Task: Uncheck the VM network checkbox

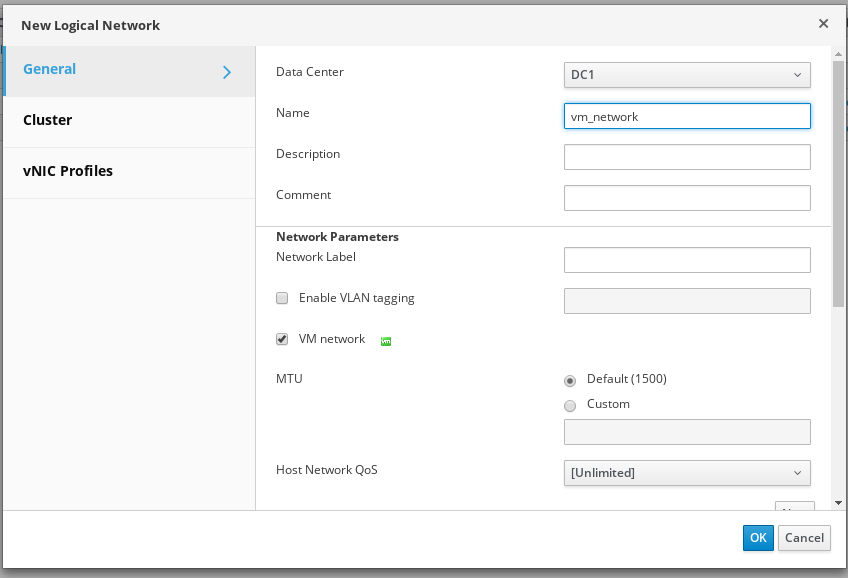Action: (282, 339)
